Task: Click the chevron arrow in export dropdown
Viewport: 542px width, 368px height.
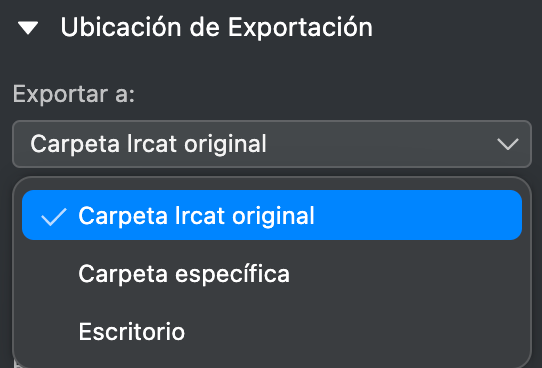Action: tap(507, 144)
